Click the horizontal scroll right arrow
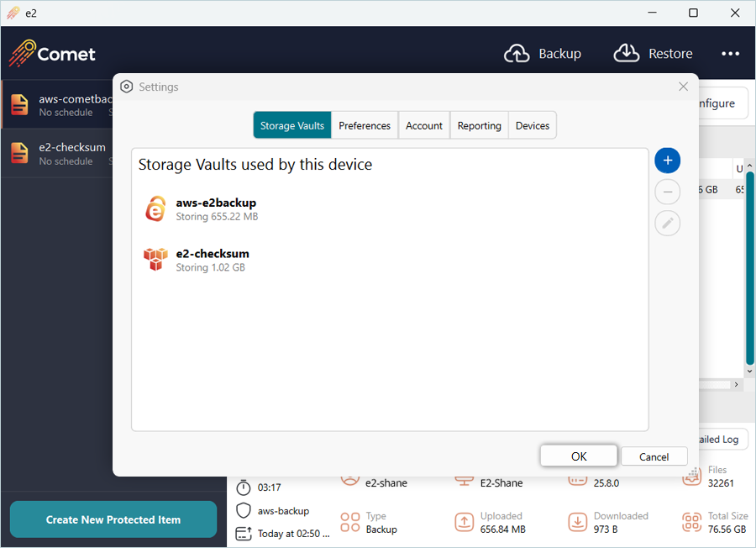 (x=736, y=384)
